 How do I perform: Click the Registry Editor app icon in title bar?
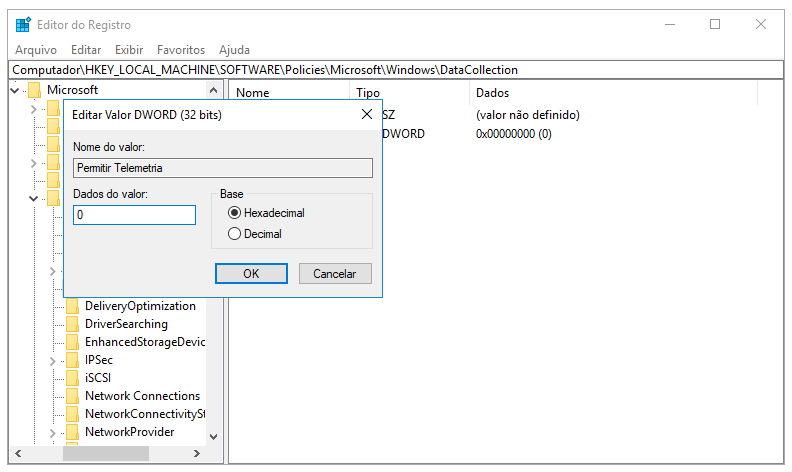[x=22, y=25]
